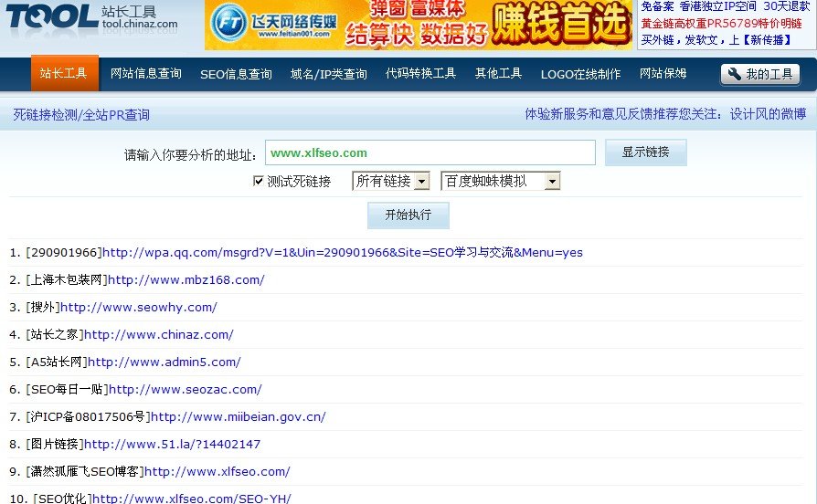817x504 pixels.
Task: Select the [搜外] anchor text
Action: [x=43, y=307]
